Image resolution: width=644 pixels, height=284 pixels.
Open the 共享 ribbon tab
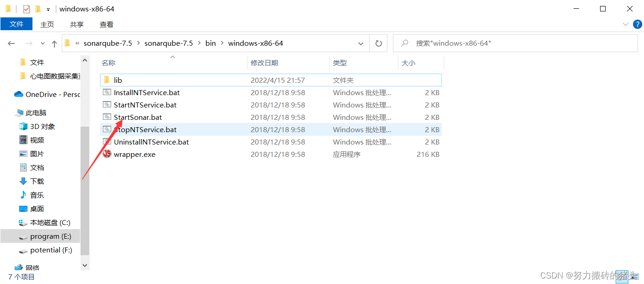point(77,25)
